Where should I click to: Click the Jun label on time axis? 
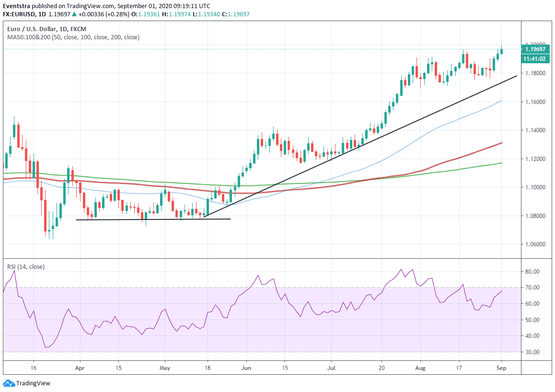(x=246, y=369)
